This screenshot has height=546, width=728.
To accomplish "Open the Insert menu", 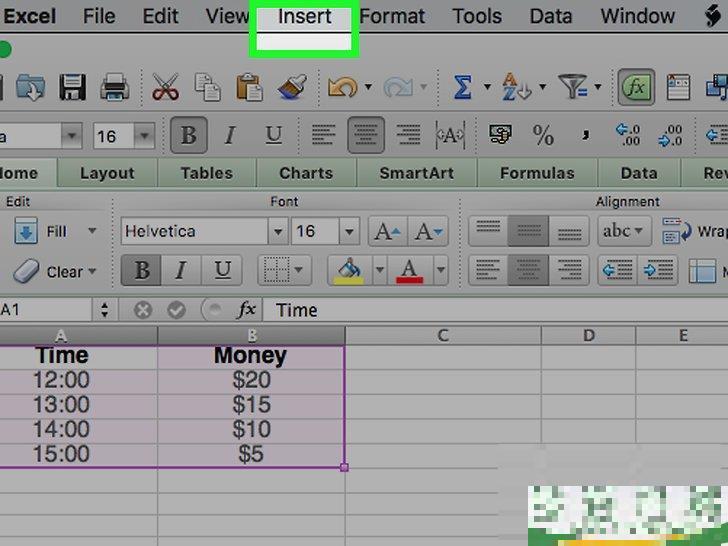I will tap(304, 17).
